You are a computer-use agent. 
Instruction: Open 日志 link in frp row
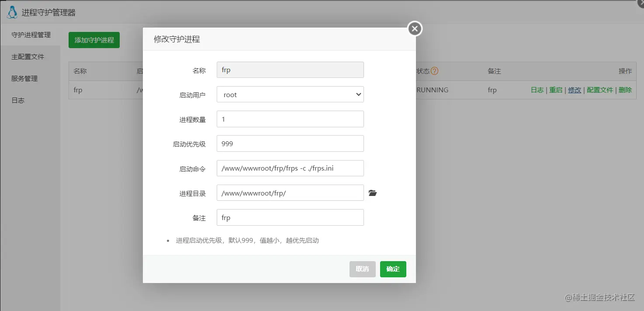(x=537, y=90)
